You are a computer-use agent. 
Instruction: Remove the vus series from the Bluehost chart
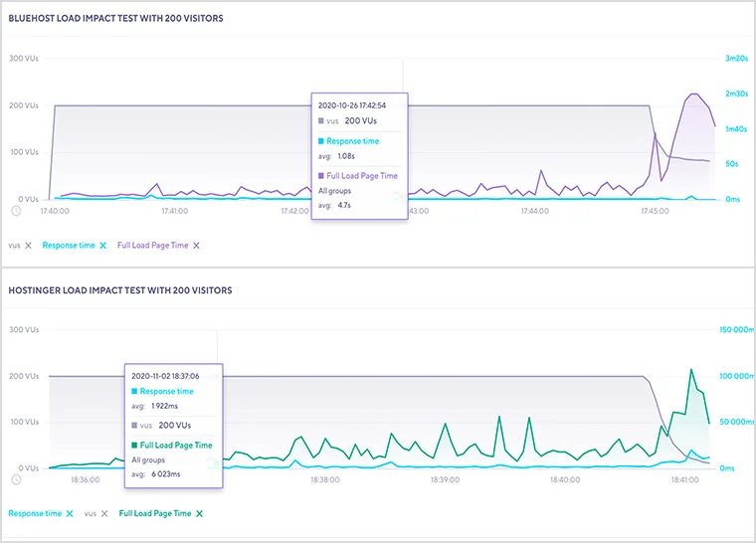point(29,246)
